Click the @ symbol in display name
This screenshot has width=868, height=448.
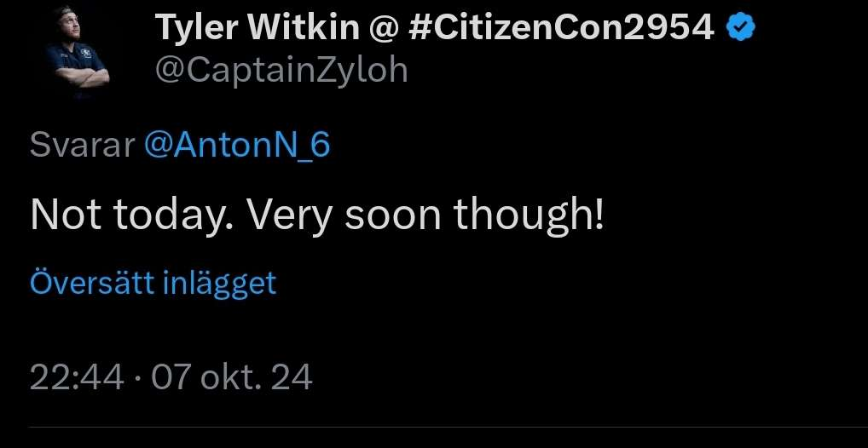coord(384,29)
